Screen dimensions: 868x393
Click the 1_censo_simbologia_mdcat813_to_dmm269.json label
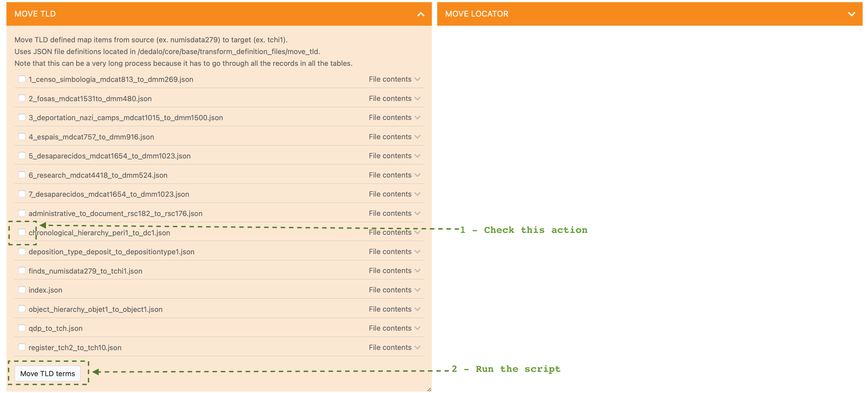tap(111, 80)
